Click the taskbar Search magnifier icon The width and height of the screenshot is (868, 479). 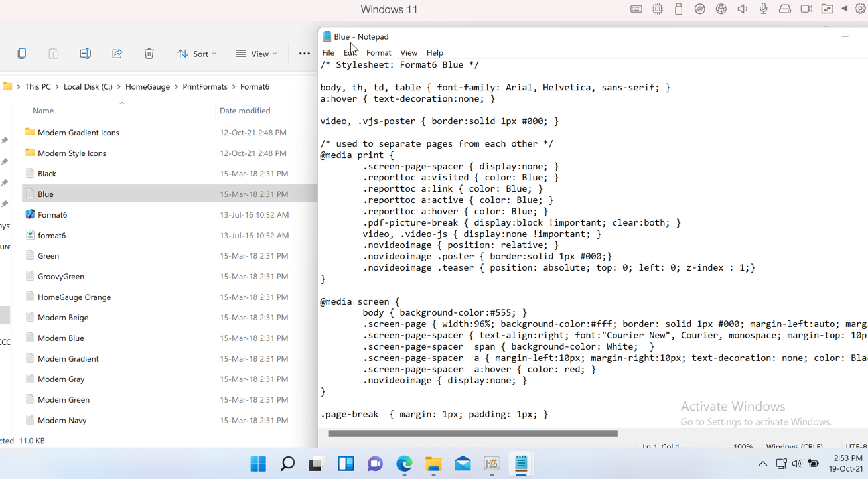pos(287,464)
